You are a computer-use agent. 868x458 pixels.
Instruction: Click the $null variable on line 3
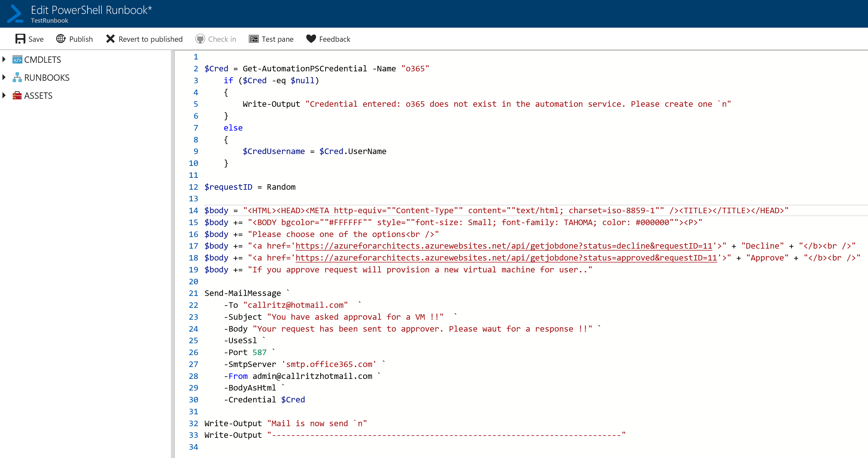[302, 80]
